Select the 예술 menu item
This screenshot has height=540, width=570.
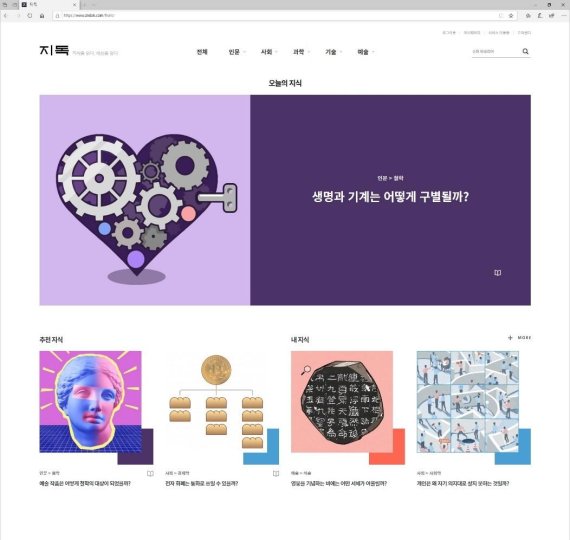(365, 52)
